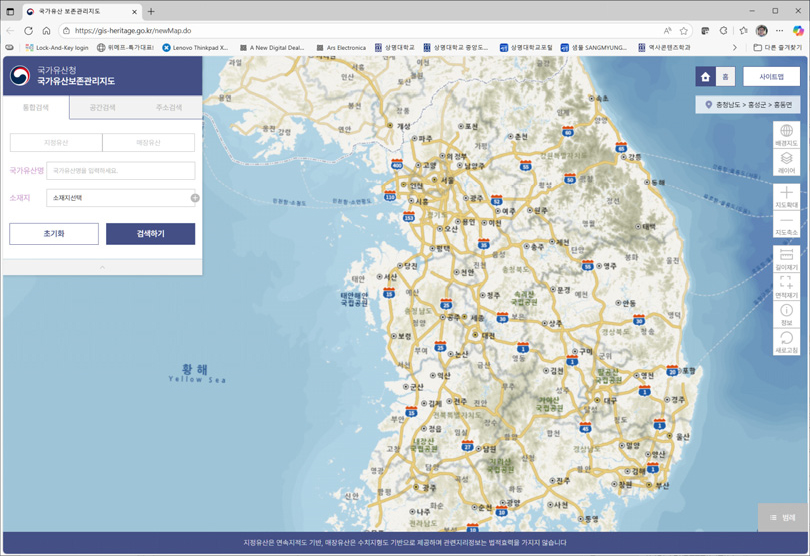810x556 pixels.
Task: Open the 상명대학교포털 bookmark
Action: point(526,48)
